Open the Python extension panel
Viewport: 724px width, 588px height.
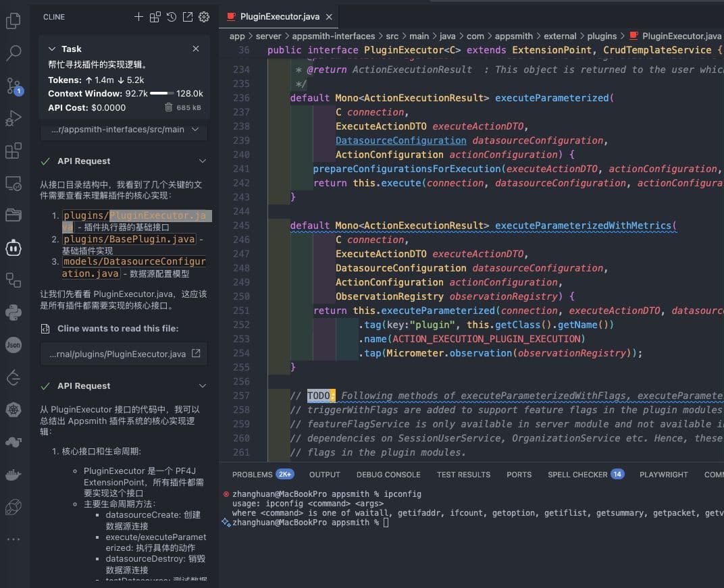click(14, 312)
